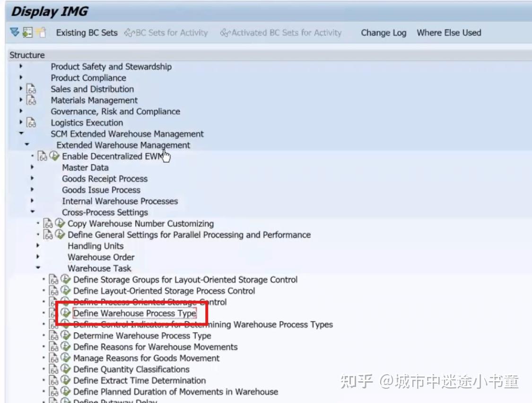Execute Define Extract Time Determination activity
Image resolution: width=532 pixels, height=403 pixels.
[x=65, y=380]
